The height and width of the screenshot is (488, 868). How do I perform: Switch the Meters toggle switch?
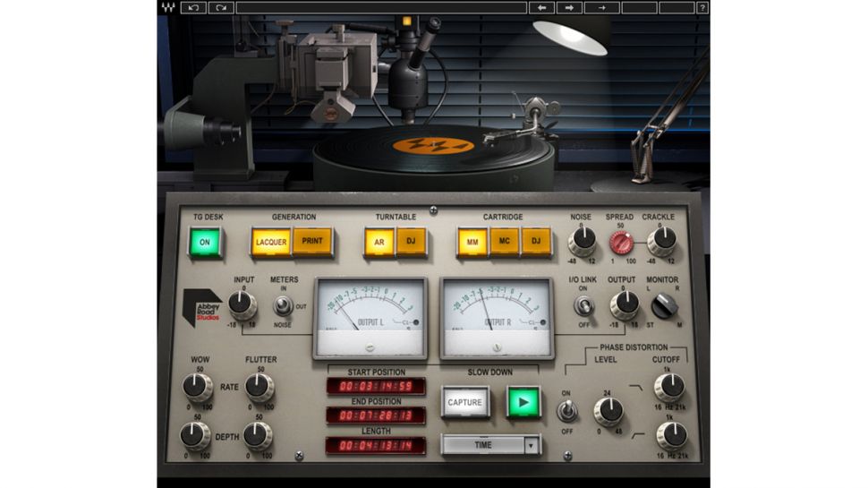284,305
